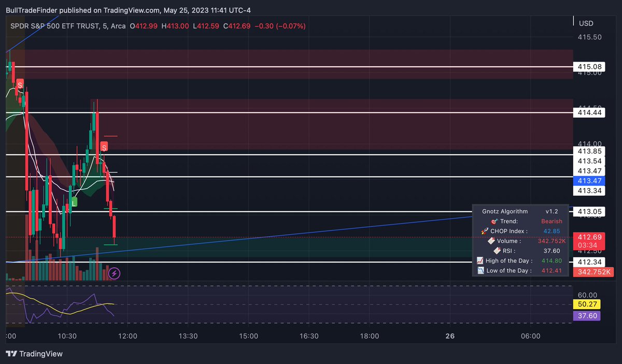Click the Bearish trend value
Screen dimensions: 622x364
pyautogui.click(x=552, y=221)
